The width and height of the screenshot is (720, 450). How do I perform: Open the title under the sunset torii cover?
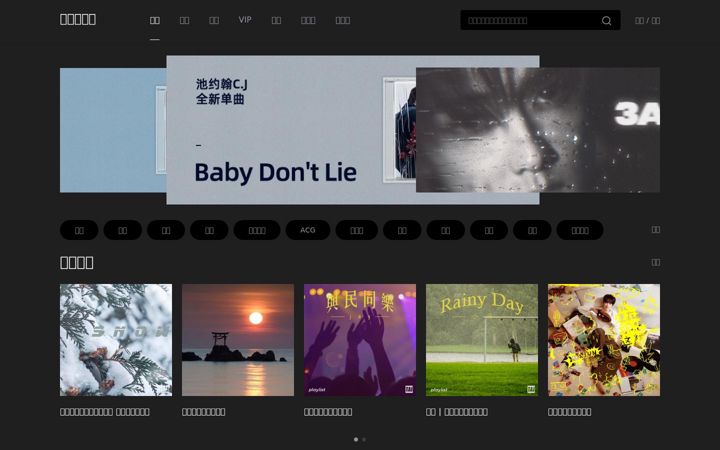click(203, 412)
